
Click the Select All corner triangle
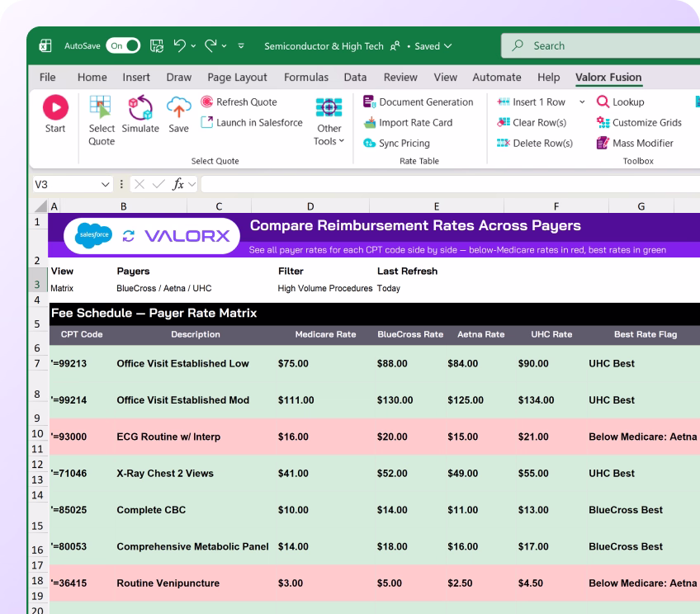(40, 206)
